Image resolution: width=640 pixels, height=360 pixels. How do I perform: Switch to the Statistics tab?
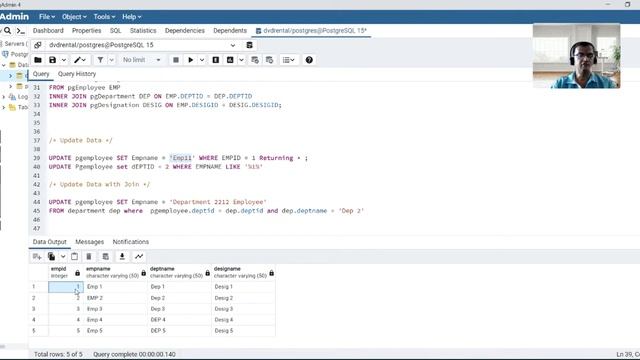(x=143, y=31)
